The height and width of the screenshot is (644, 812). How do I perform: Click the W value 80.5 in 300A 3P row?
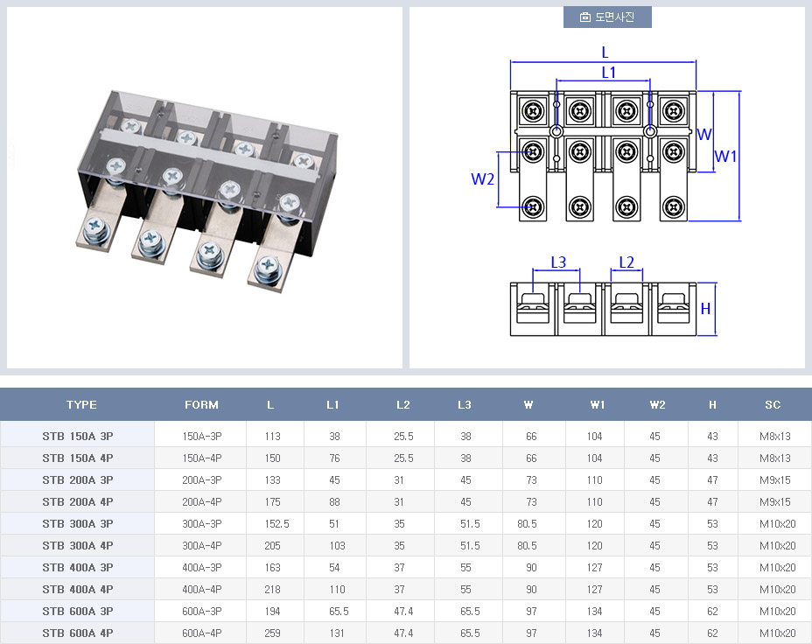[527, 524]
